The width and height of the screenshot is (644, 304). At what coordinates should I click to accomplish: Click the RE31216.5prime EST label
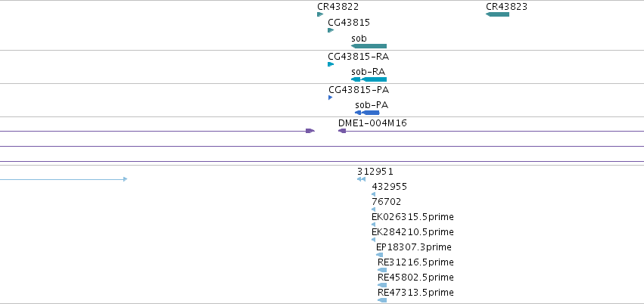415,262
